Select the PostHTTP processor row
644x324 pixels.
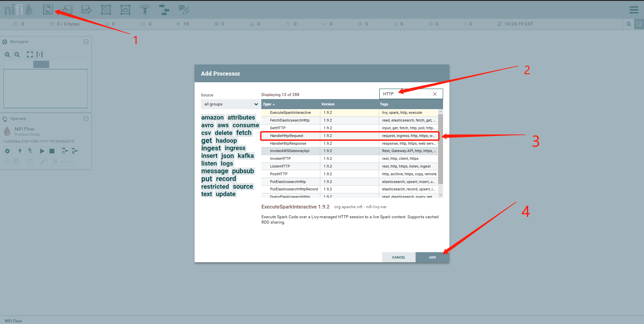350,174
